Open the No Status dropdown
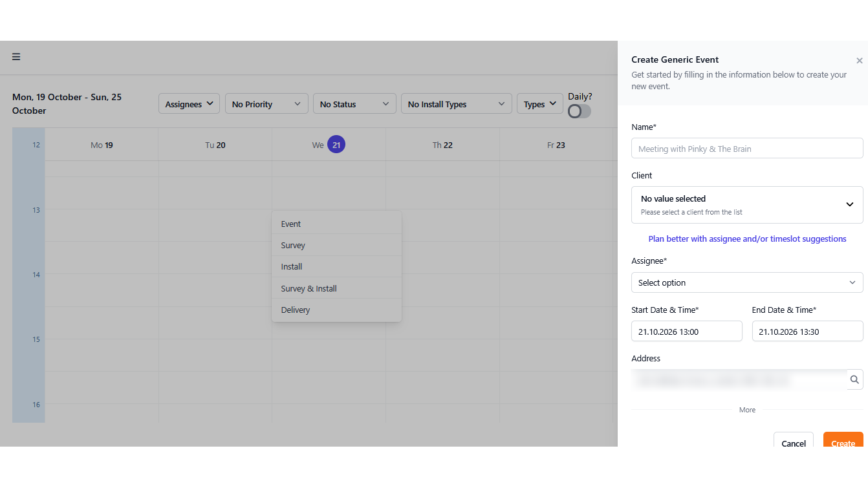868x488 pixels. (354, 104)
